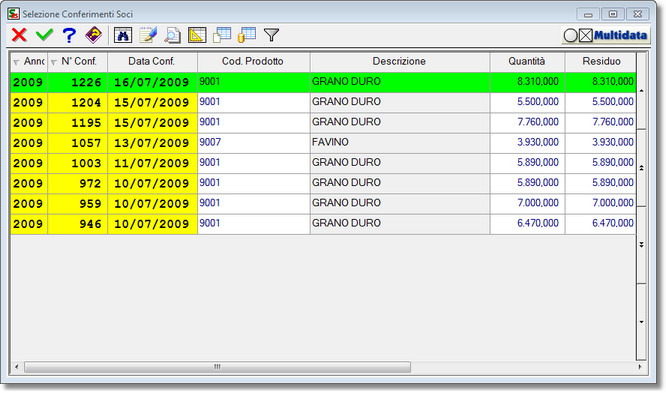Click vertical scrollbar double-down page arrow
The width and height of the screenshot is (666, 393).
coord(641,245)
